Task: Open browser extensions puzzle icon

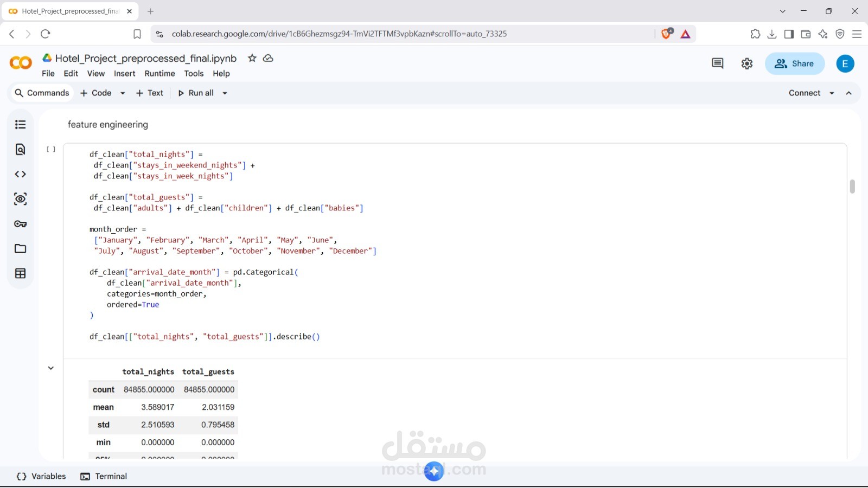Action: (x=755, y=34)
